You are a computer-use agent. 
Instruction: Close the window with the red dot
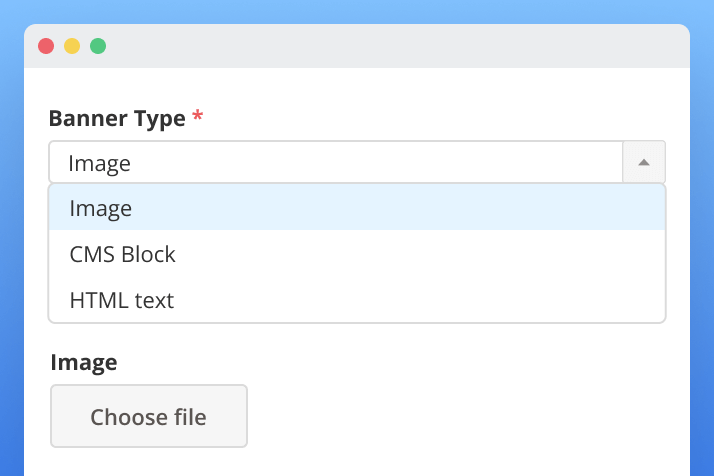tap(45, 46)
